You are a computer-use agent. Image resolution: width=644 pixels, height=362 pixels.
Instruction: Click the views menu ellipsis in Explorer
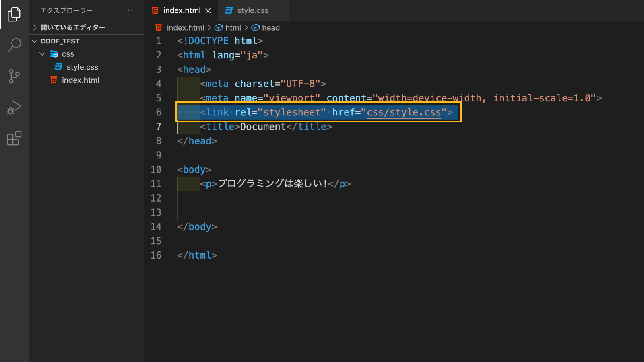coord(129,10)
